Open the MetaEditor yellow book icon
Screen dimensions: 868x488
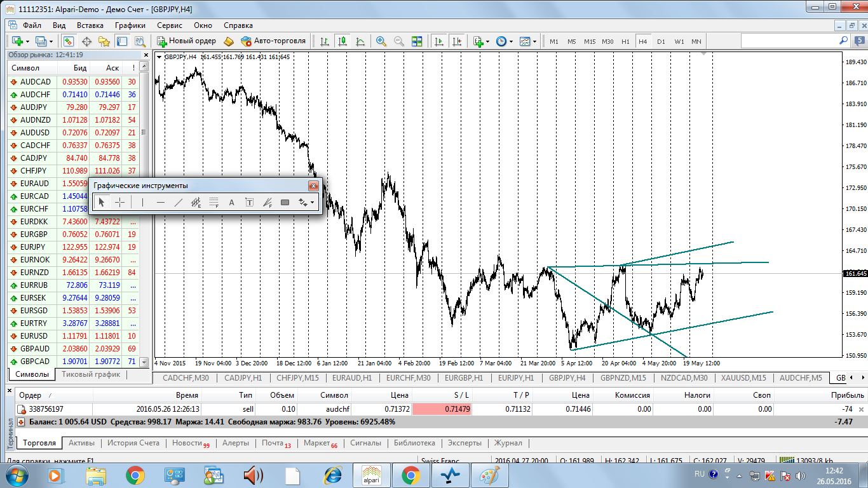pyautogui.click(x=229, y=41)
